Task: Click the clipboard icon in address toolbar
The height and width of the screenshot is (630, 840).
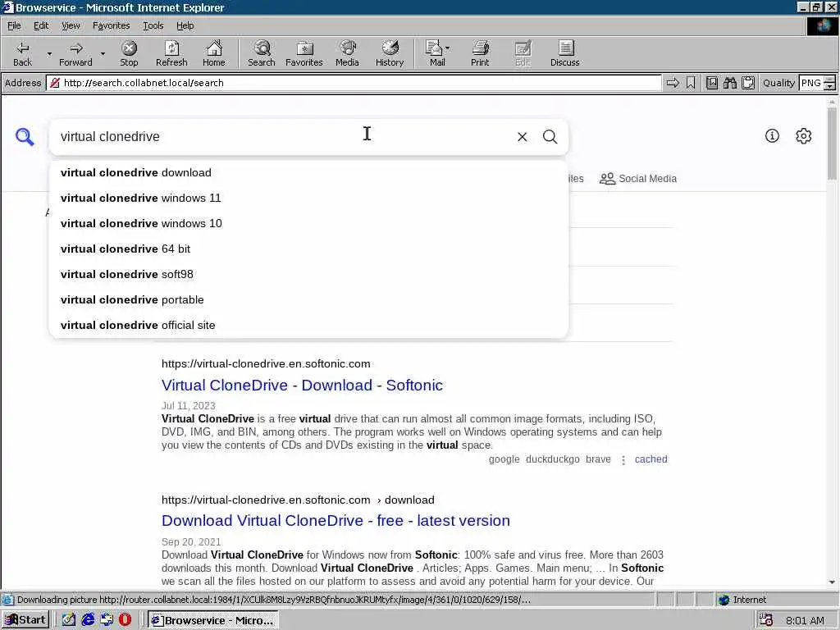Action: [748, 83]
